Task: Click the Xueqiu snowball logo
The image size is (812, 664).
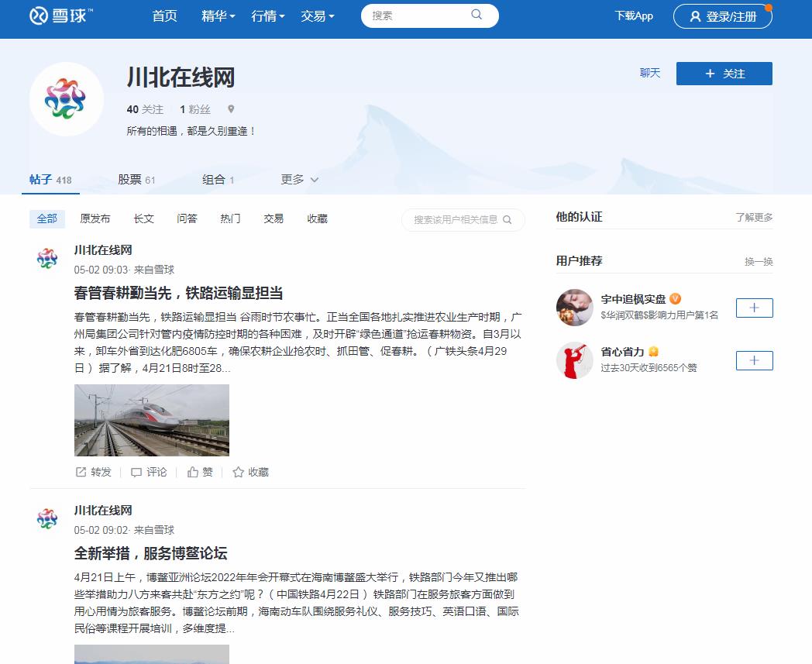Action: click(60, 15)
